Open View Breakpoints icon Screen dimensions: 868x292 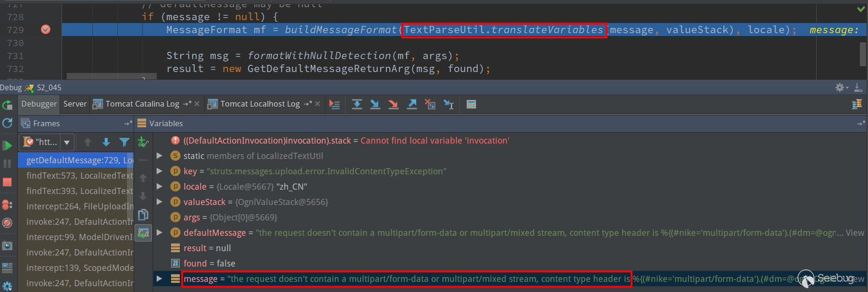click(7, 205)
